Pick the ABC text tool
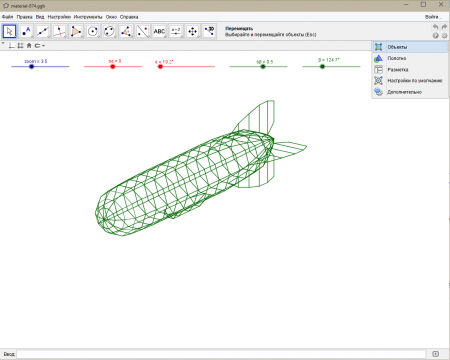 159,31
